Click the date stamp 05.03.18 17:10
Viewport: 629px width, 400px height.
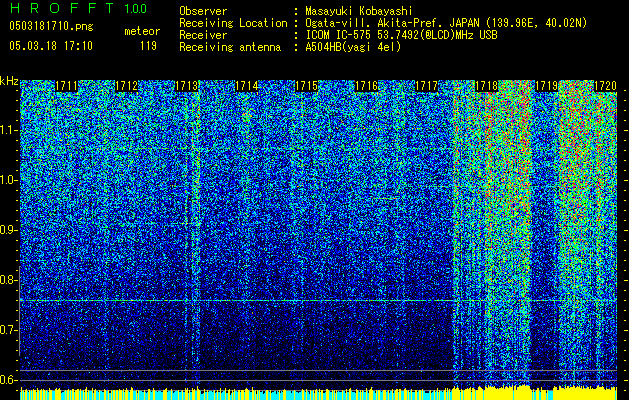click(x=51, y=45)
